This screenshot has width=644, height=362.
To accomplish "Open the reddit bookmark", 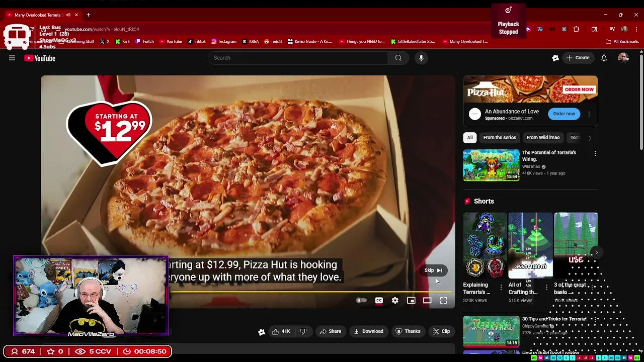I will click(x=273, y=42).
